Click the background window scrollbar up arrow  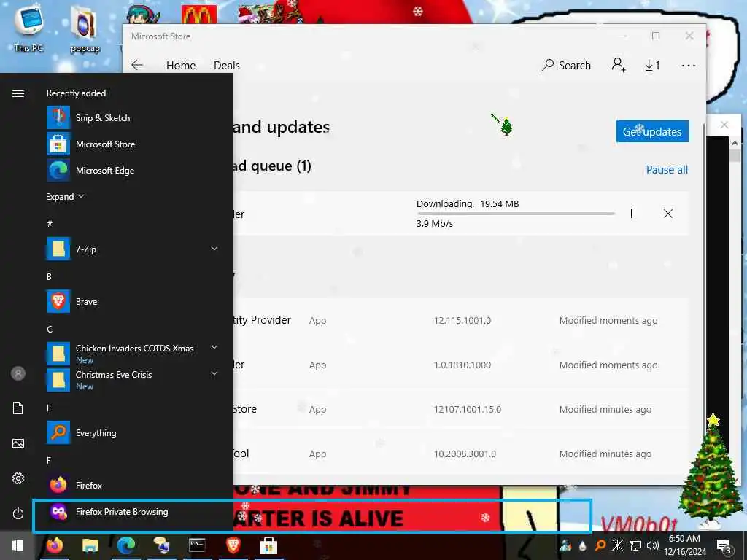click(735, 143)
